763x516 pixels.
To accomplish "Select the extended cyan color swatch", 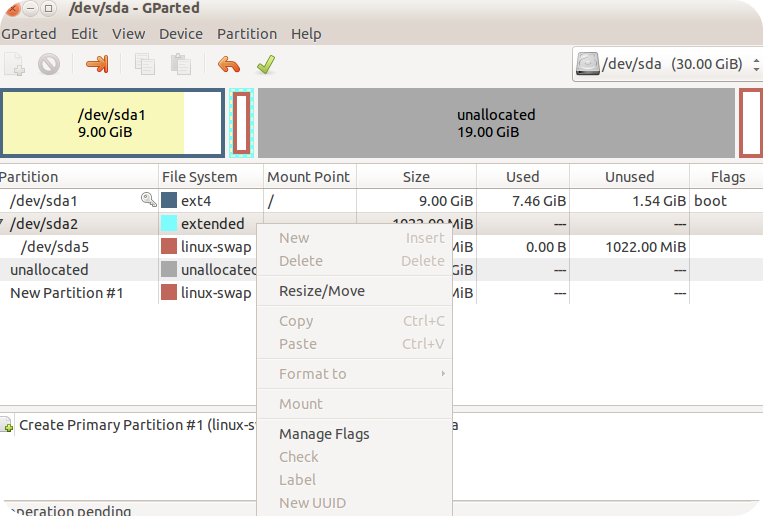I will 169,223.
